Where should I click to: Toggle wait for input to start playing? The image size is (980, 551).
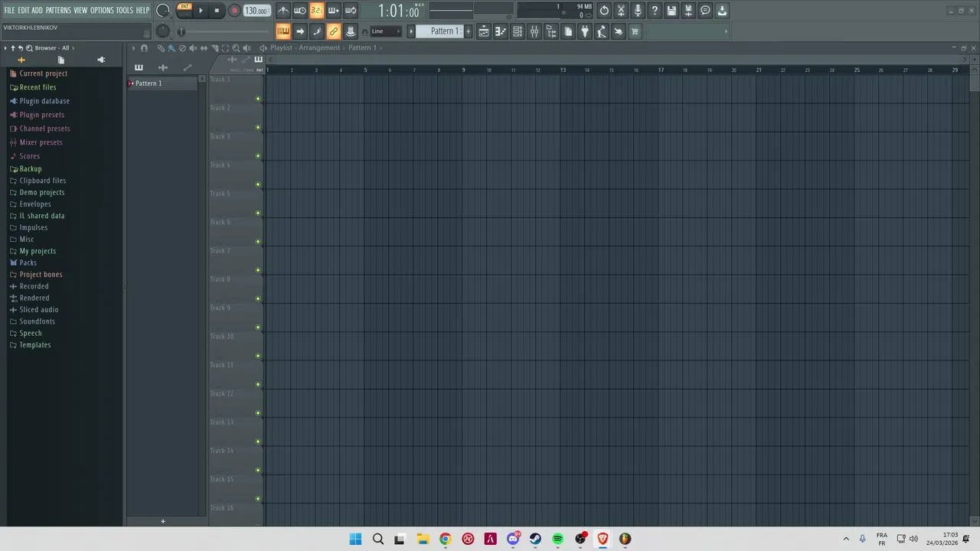coord(300,11)
